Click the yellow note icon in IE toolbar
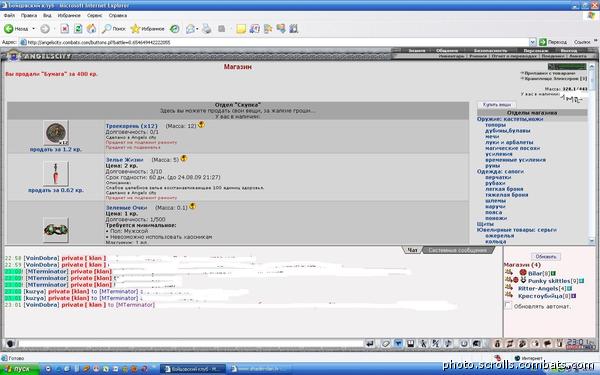This screenshot has height=375, width=600. (x=241, y=29)
